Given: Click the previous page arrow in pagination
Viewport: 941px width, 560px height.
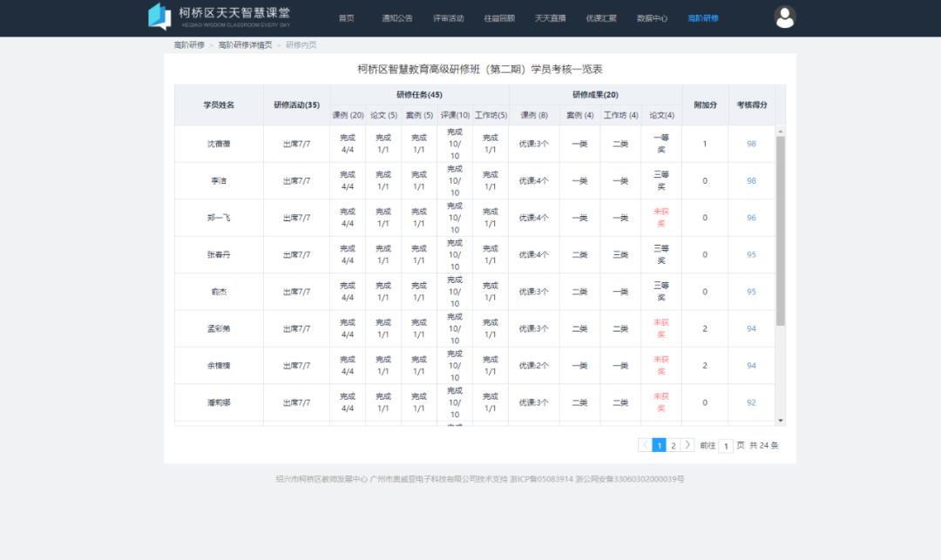Looking at the screenshot, I should click(645, 444).
